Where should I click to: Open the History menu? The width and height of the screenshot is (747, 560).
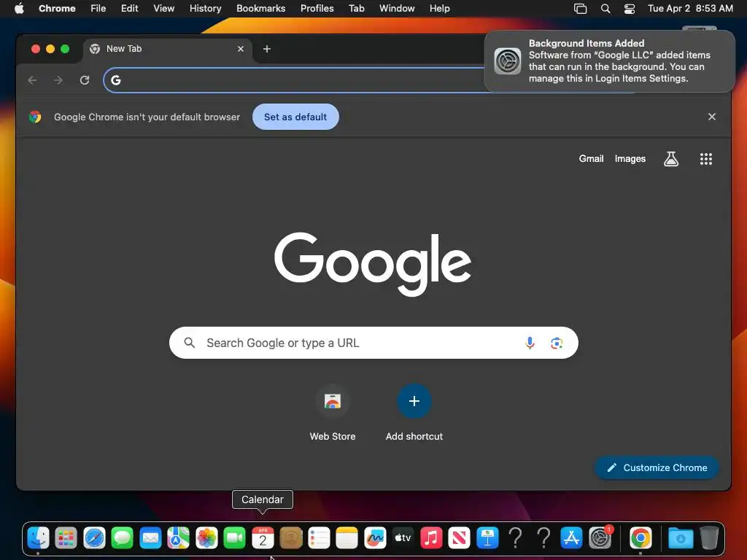coord(205,9)
